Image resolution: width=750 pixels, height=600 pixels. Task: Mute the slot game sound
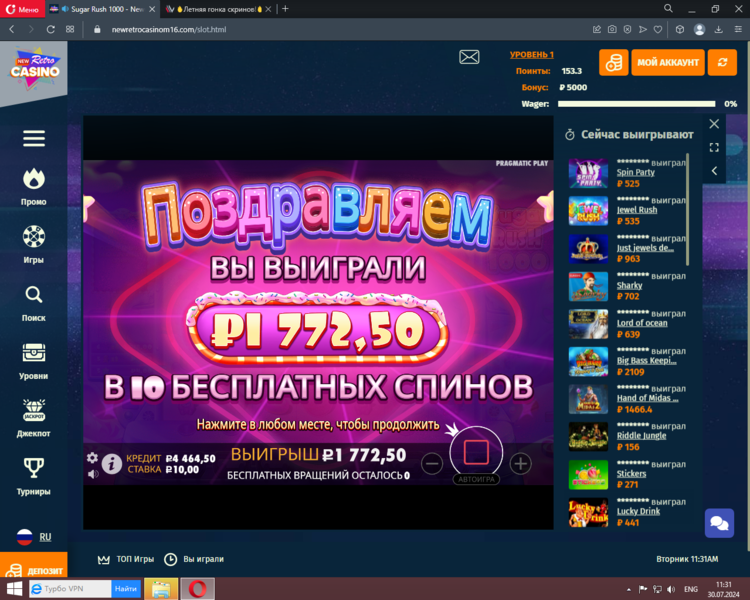tap(93, 474)
